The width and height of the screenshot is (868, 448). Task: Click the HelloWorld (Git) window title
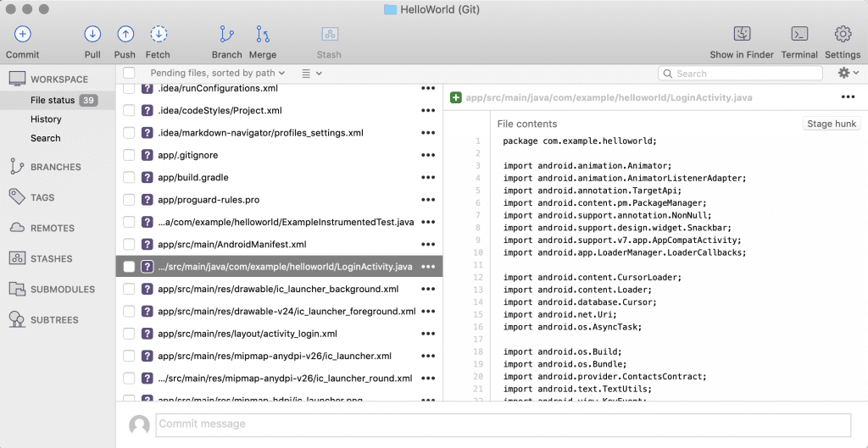pyautogui.click(x=439, y=9)
